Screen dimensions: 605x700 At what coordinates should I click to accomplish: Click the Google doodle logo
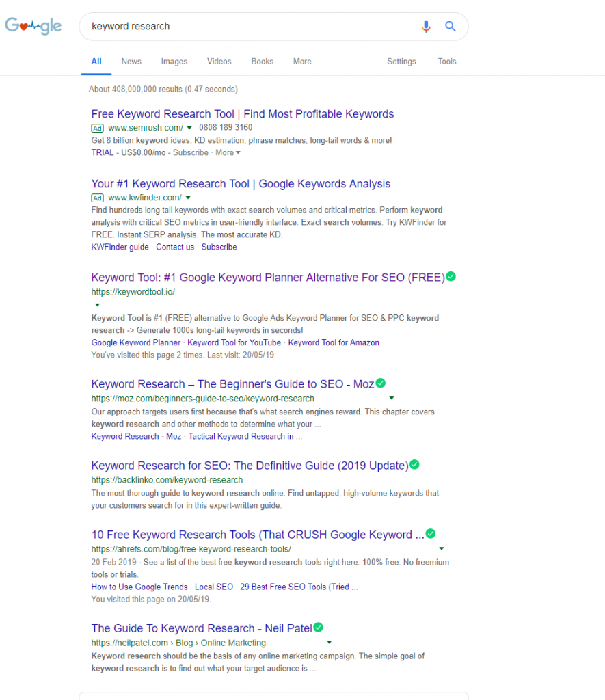point(33,26)
